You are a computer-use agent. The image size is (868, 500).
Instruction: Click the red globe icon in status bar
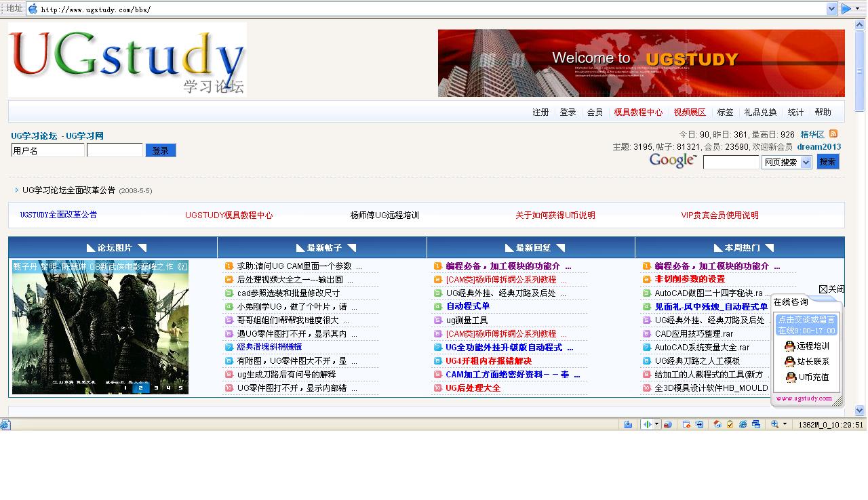(x=668, y=425)
